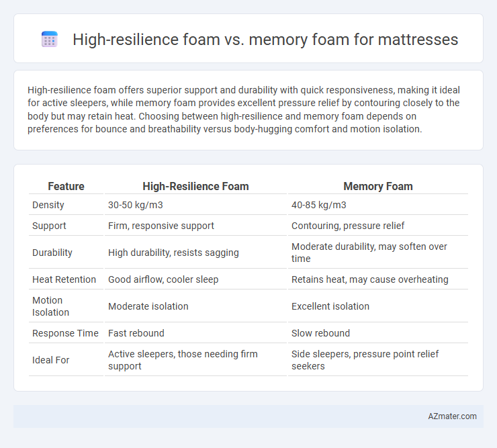Click the intro paragraph about high-resilience foam
This screenshot has width=497, height=448.
click(243, 109)
